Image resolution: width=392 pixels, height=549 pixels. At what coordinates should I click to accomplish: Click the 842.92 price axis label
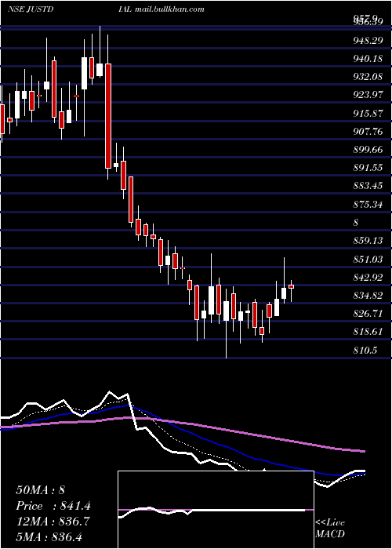368,277
